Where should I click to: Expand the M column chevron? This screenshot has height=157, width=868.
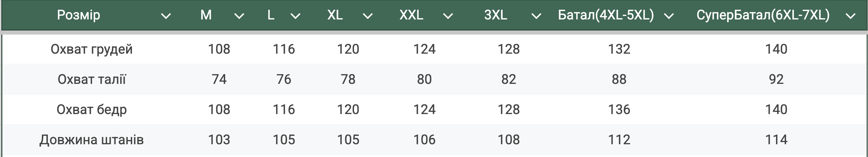(x=239, y=16)
